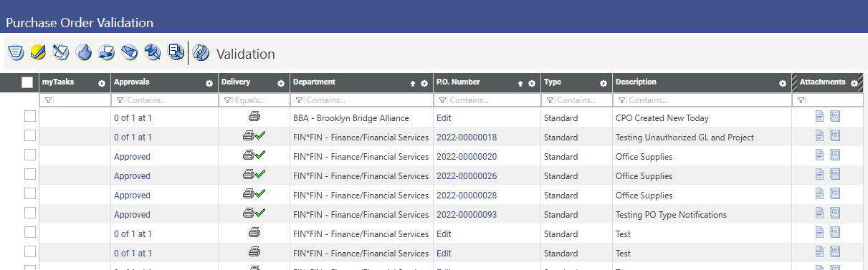Click the printer toolbar icon
868x270 pixels.
(x=107, y=52)
